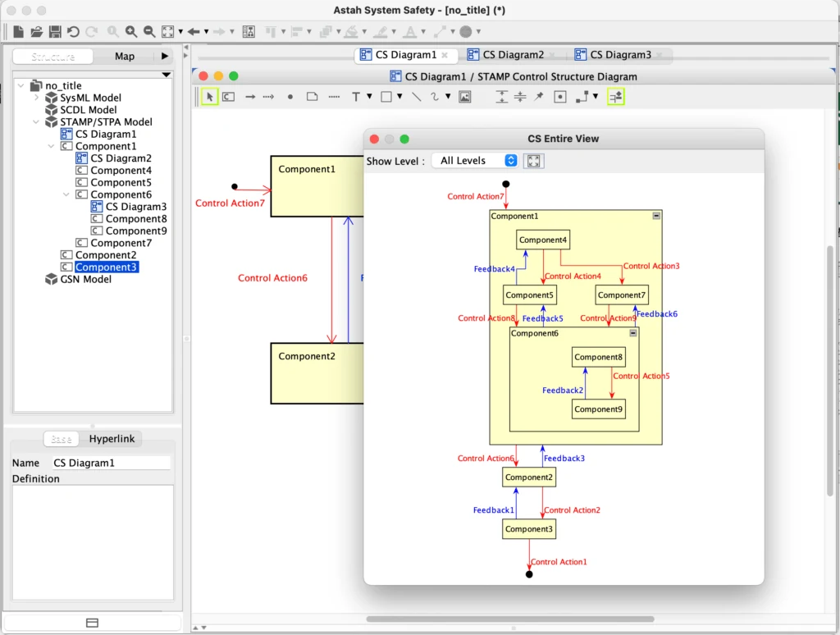This screenshot has height=635, width=840.
Task: Click the align vertical spacing icon
Action: coord(501,97)
